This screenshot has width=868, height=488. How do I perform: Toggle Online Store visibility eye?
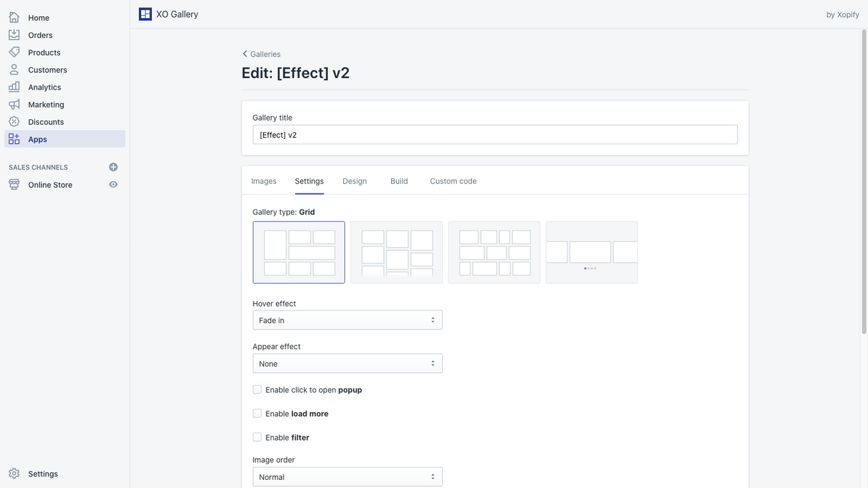point(113,184)
